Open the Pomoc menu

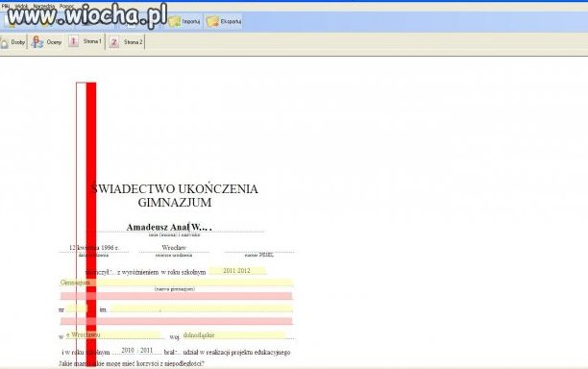tap(66, 7)
